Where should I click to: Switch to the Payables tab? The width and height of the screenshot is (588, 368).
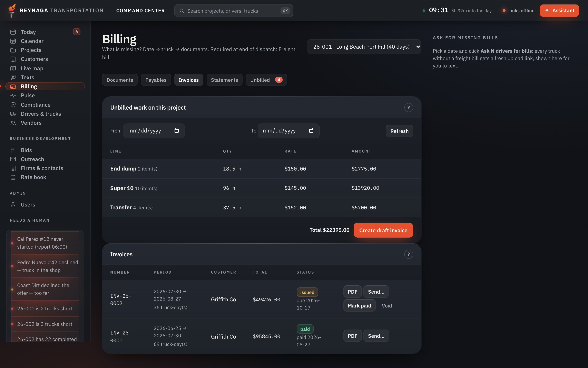[156, 80]
